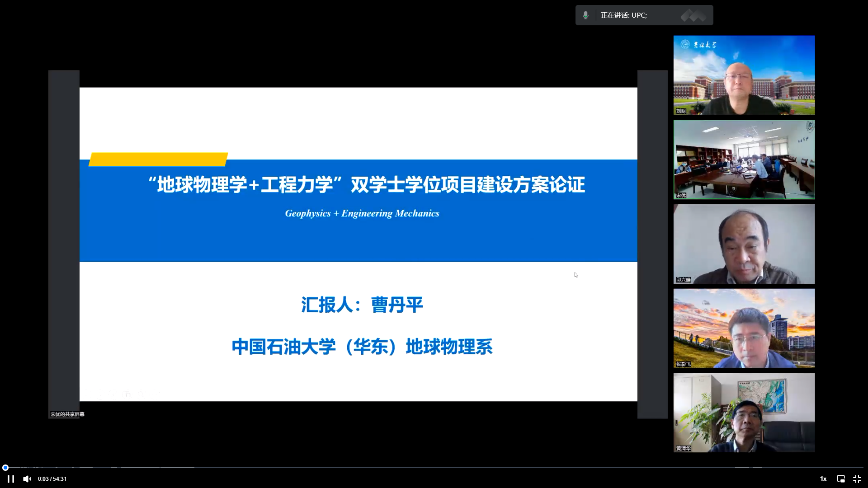The width and height of the screenshot is (868, 488).
Task: Click the presenter name 曹丹平 on slide
Action: tap(396, 305)
